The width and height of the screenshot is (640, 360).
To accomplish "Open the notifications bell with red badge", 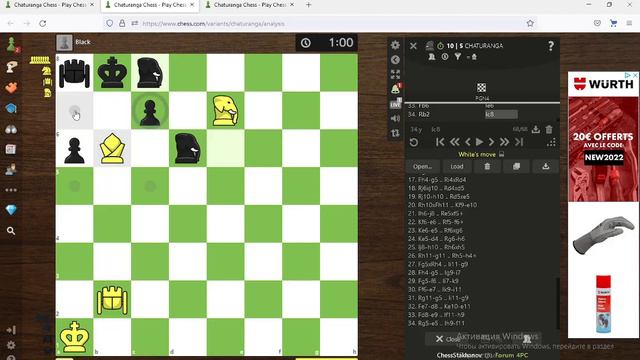I will coord(395,89).
